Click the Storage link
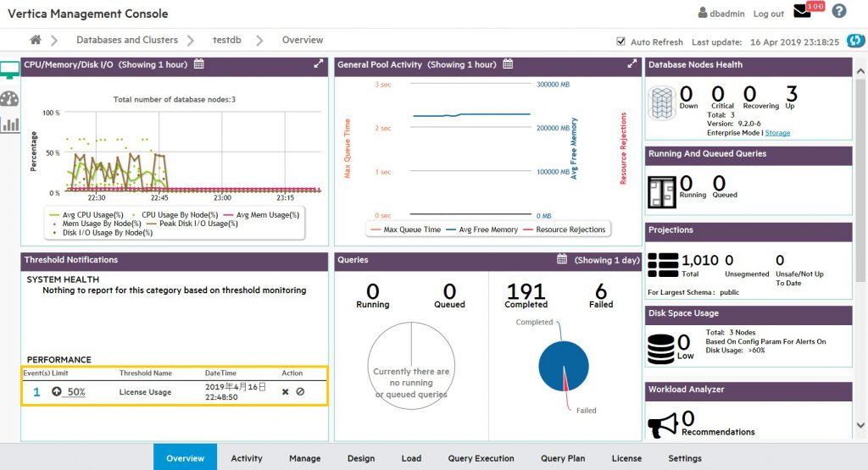The image size is (868, 470). 778,133
